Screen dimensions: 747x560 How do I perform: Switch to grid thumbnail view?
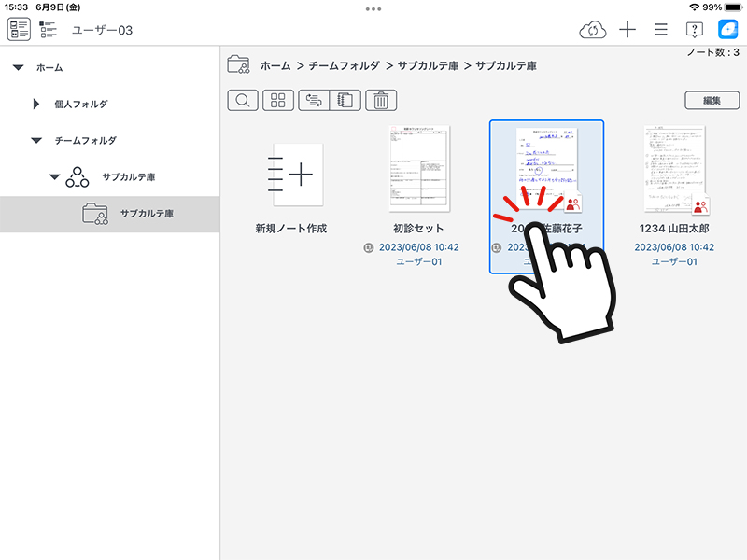tap(278, 101)
